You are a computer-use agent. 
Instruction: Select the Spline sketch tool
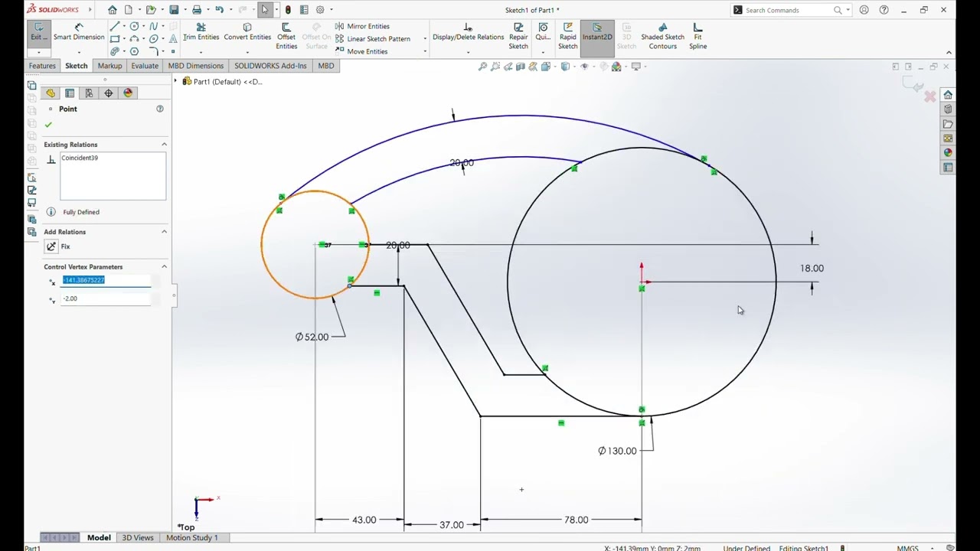click(x=153, y=26)
